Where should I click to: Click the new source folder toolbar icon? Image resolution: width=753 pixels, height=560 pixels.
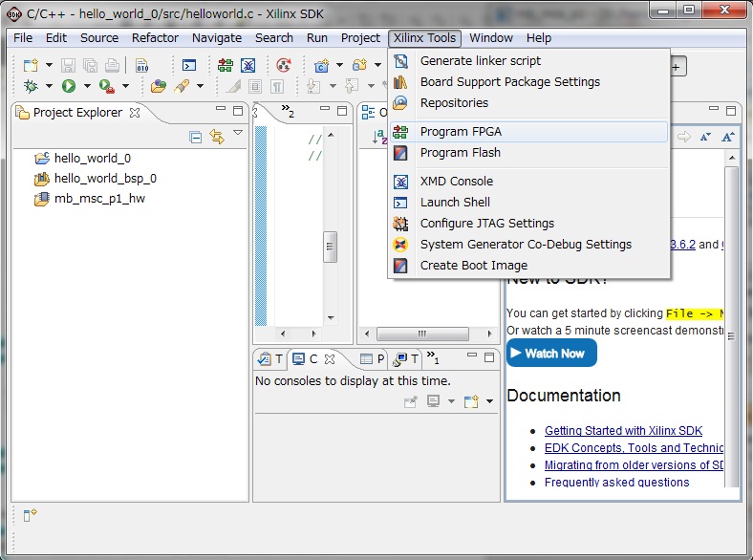click(359, 65)
